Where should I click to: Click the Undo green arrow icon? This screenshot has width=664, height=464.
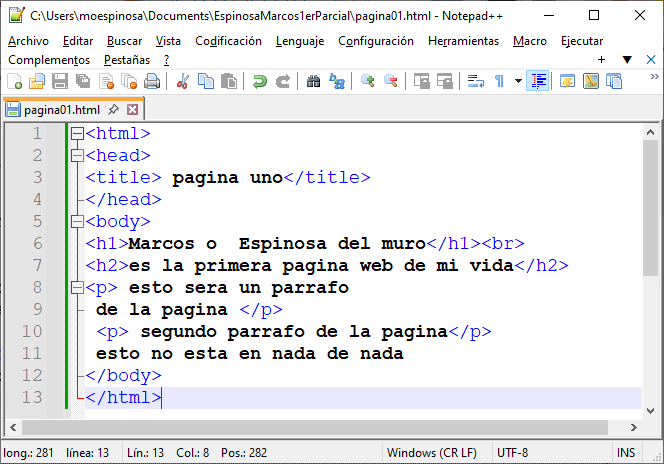260,81
